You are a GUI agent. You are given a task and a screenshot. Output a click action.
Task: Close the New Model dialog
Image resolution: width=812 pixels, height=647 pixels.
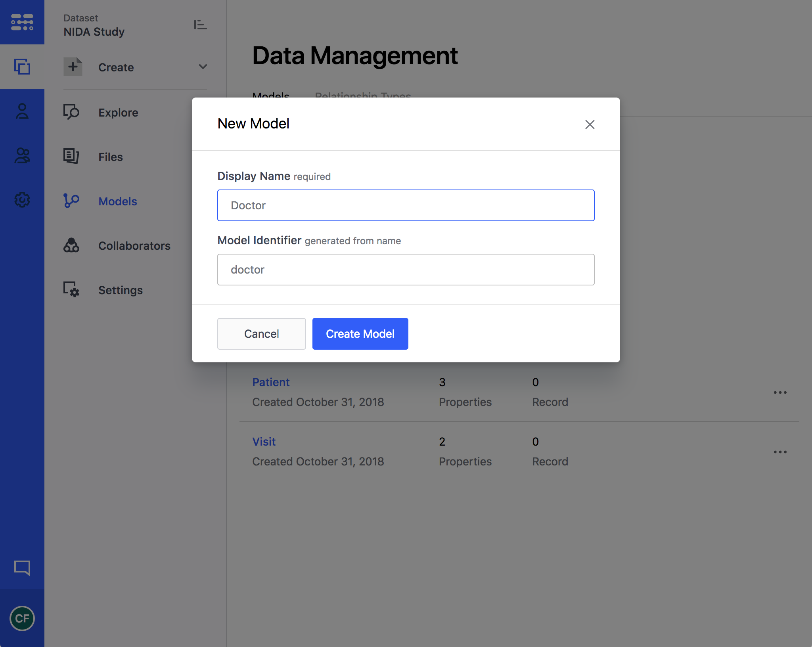tap(590, 124)
